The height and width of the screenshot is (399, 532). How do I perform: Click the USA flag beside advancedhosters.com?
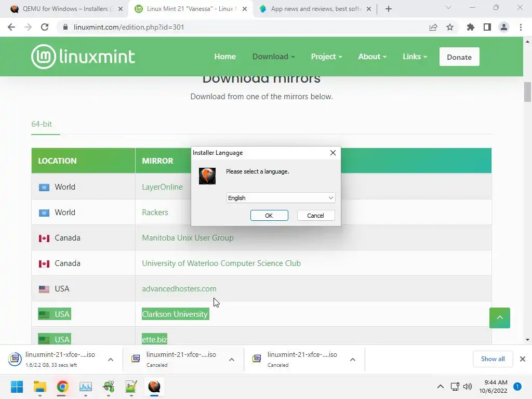(44, 289)
